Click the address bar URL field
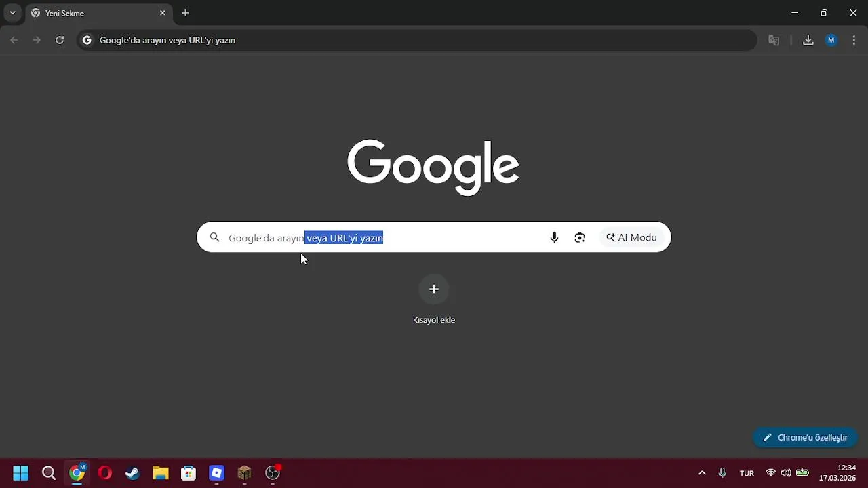Image resolution: width=868 pixels, height=488 pixels. (417, 40)
